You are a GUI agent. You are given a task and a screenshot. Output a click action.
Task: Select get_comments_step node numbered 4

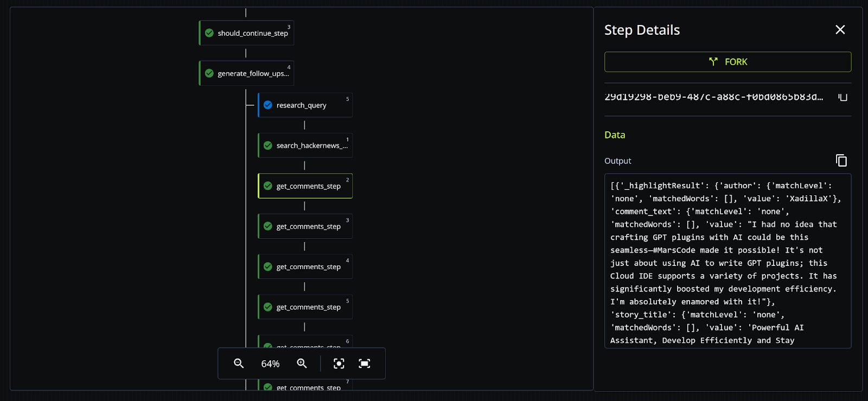click(305, 266)
